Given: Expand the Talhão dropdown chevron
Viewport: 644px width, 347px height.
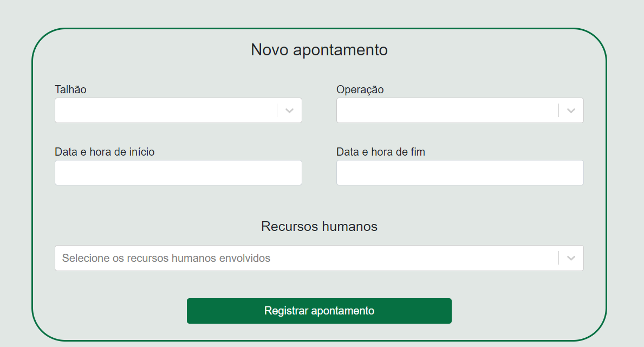Looking at the screenshot, I should (289, 111).
